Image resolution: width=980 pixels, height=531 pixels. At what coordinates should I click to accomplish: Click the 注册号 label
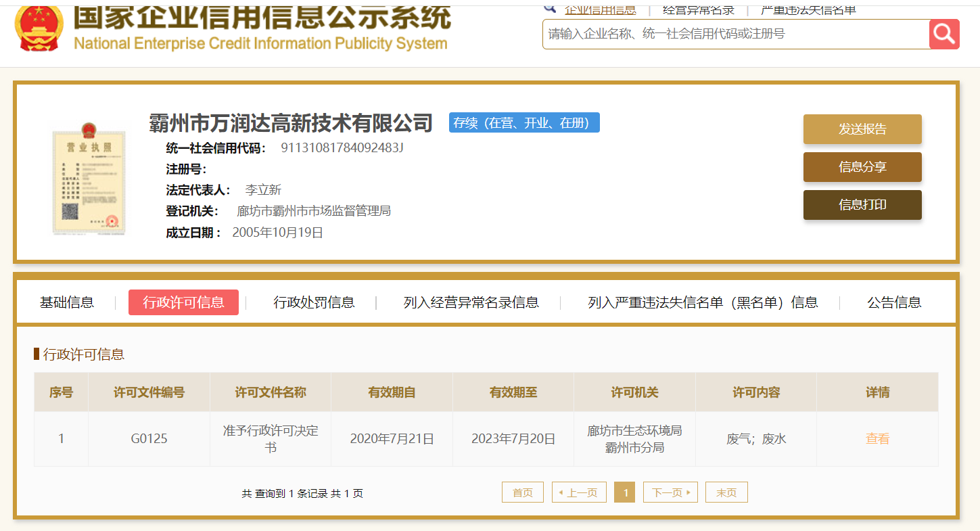coord(186,169)
